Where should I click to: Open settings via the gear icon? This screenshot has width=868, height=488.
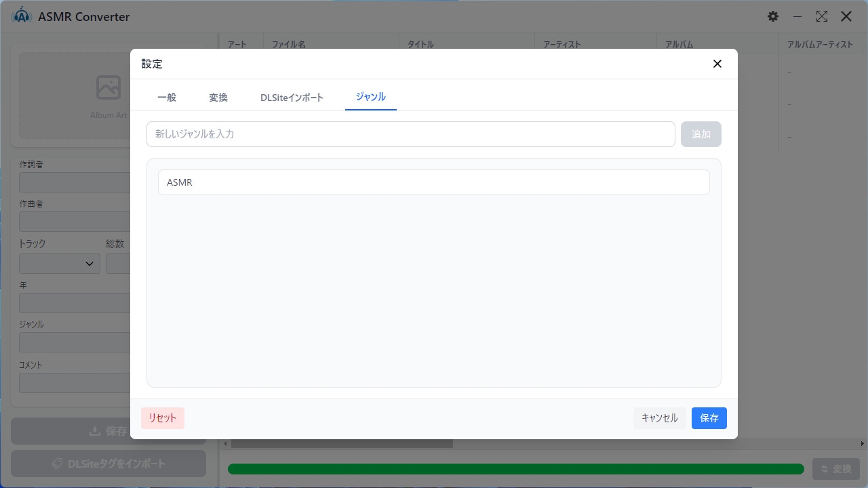pos(773,16)
